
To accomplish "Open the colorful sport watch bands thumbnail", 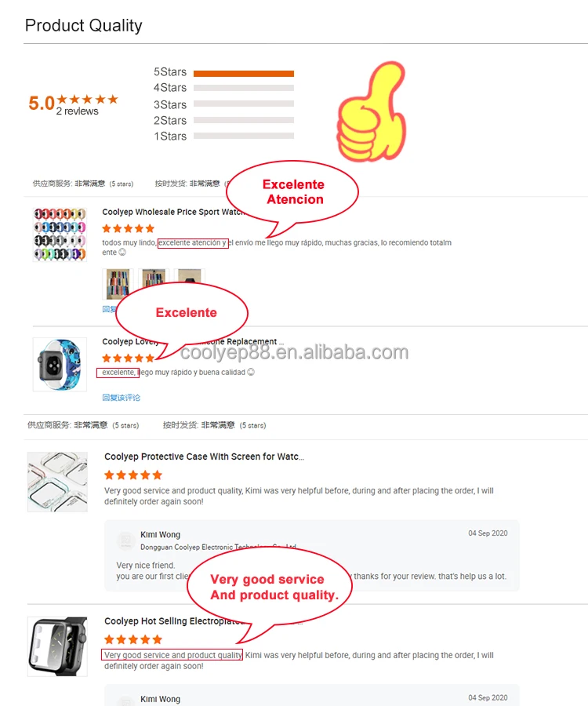I will [60, 234].
